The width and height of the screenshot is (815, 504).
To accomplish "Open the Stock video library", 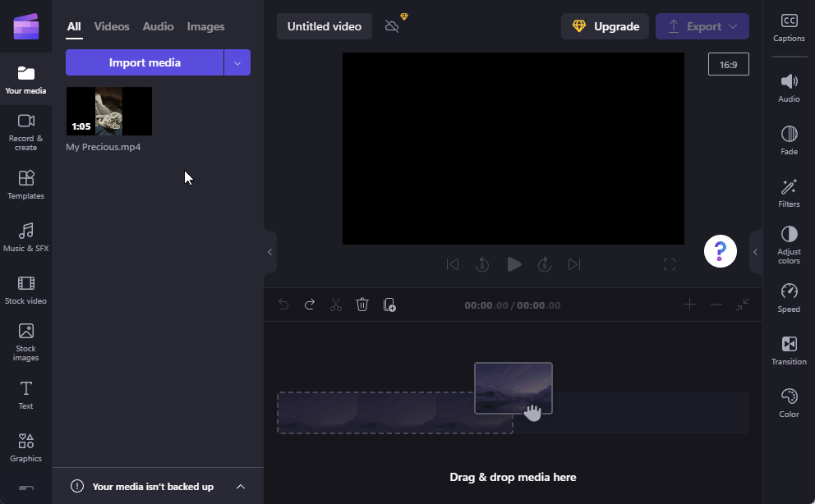I will click(25, 289).
